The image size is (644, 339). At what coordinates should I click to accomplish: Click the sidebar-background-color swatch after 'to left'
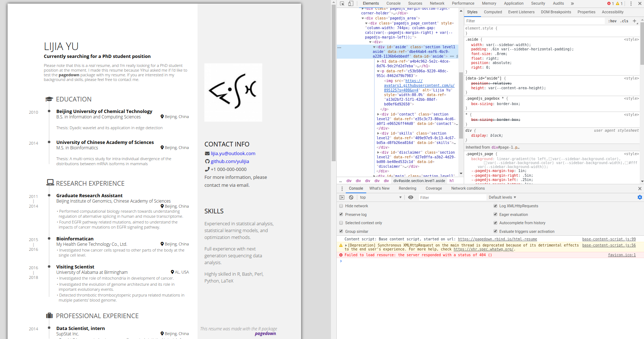tap(550, 159)
